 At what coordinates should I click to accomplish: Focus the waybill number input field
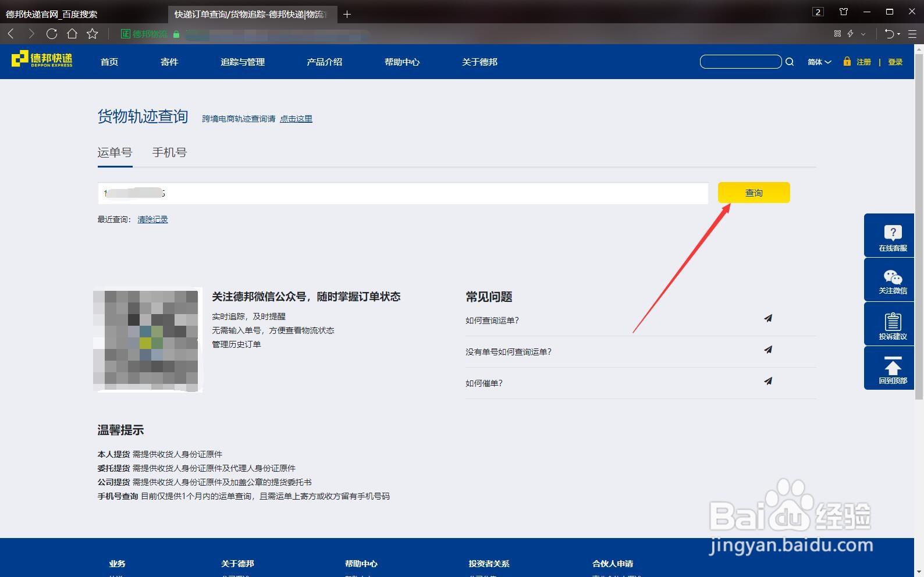point(403,193)
